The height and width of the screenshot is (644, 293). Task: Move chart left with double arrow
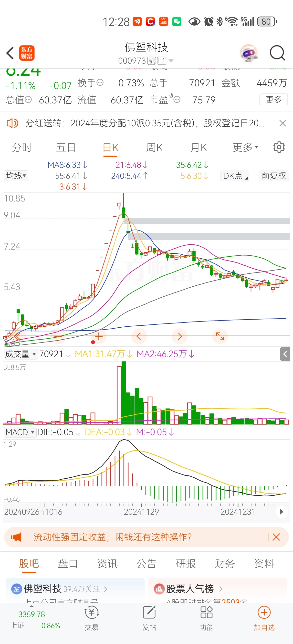17,336
